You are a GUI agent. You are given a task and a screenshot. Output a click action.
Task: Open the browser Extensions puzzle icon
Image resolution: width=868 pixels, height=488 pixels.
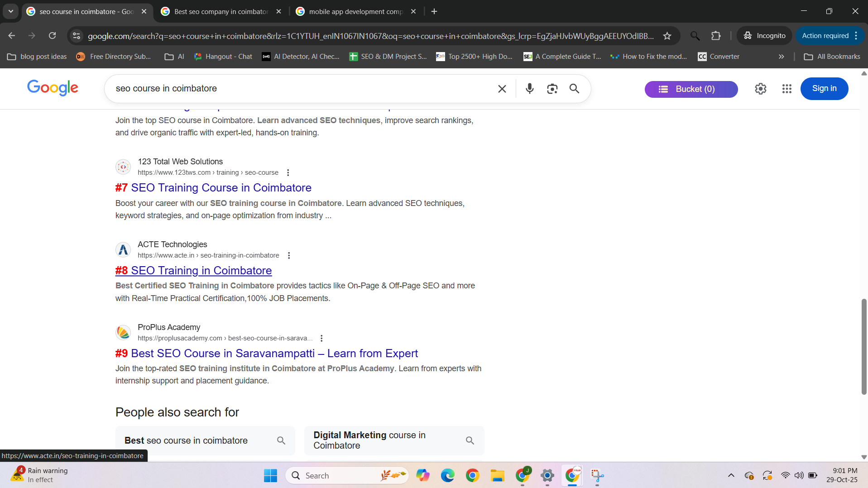coord(716,36)
